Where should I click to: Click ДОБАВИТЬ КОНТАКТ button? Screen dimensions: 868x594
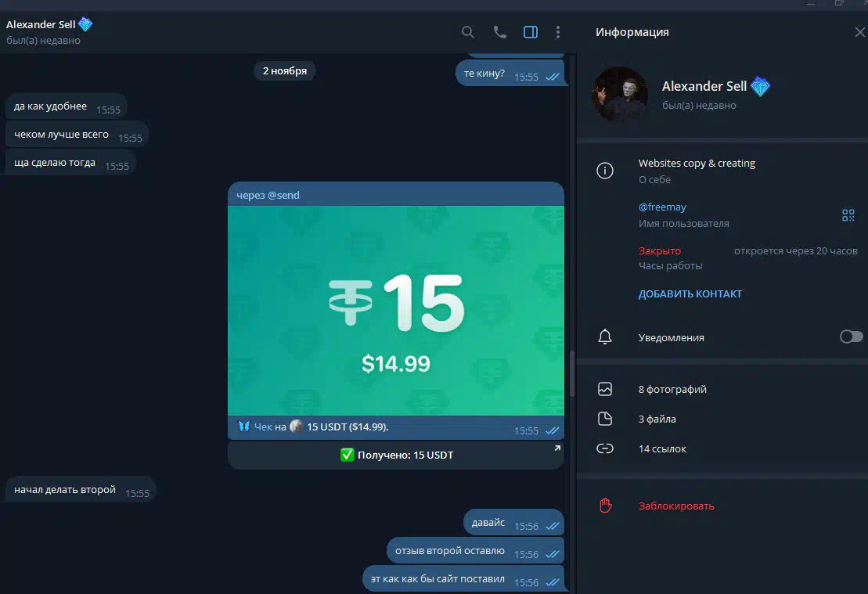point(690,294)
